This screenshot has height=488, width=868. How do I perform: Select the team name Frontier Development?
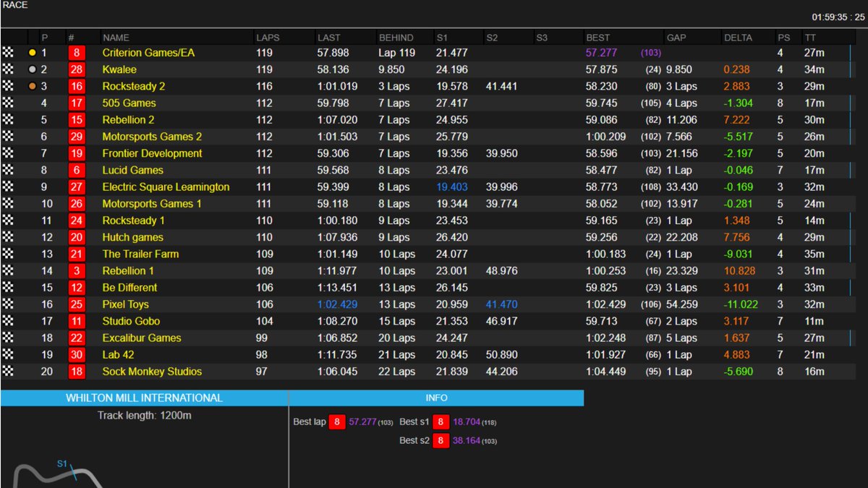(152, 153)
